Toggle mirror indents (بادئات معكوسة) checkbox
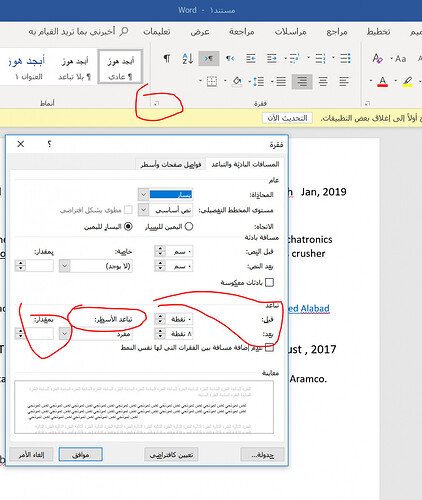422x500 pixels. coord(269,283)
